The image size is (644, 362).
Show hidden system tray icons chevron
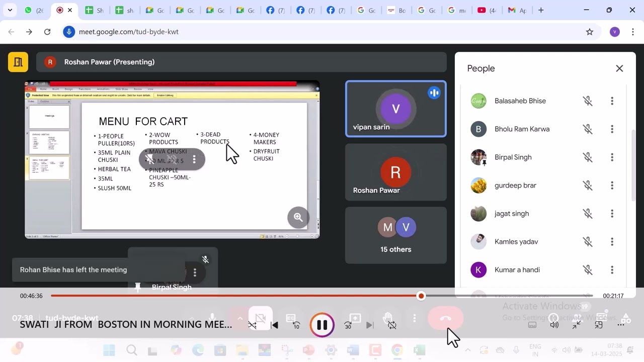(468, 350)
